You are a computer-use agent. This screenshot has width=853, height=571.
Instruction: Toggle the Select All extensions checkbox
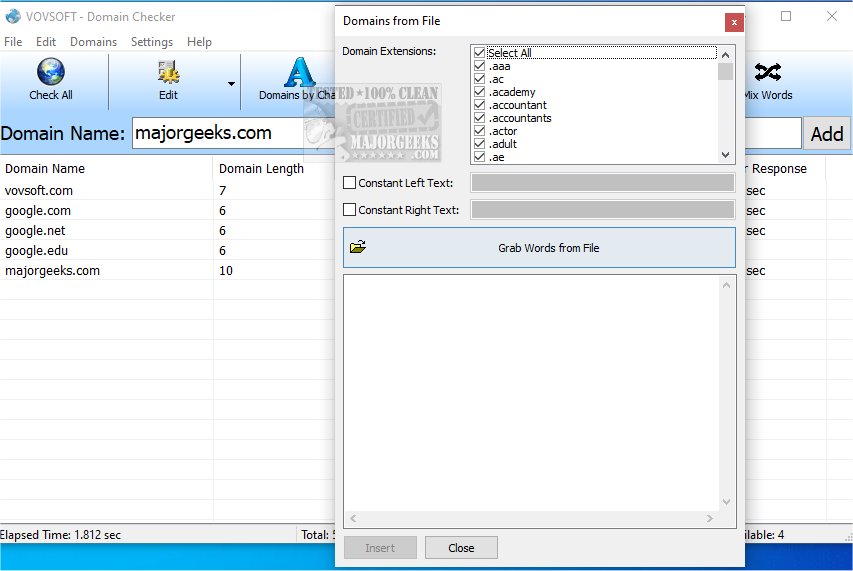point(479,53)
